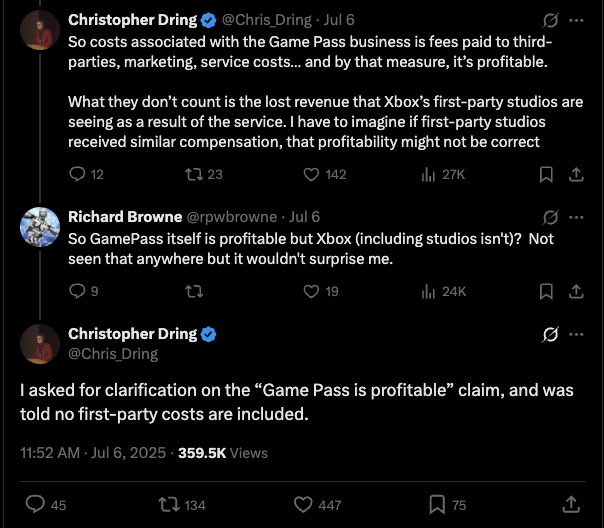
Task: Click the Grok icon on main tweet
Action: 548,334
